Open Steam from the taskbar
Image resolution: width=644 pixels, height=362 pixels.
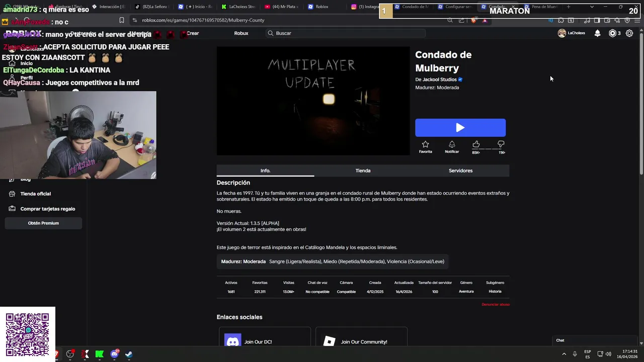[129, 354]
